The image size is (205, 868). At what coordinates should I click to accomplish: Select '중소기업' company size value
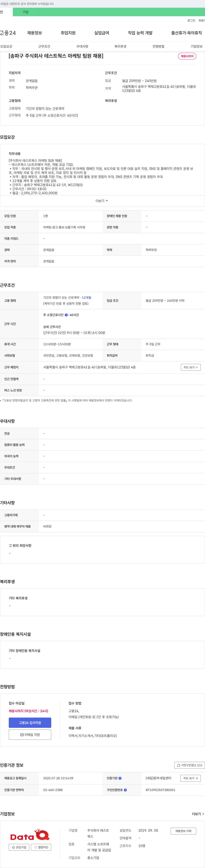(93, 858)
